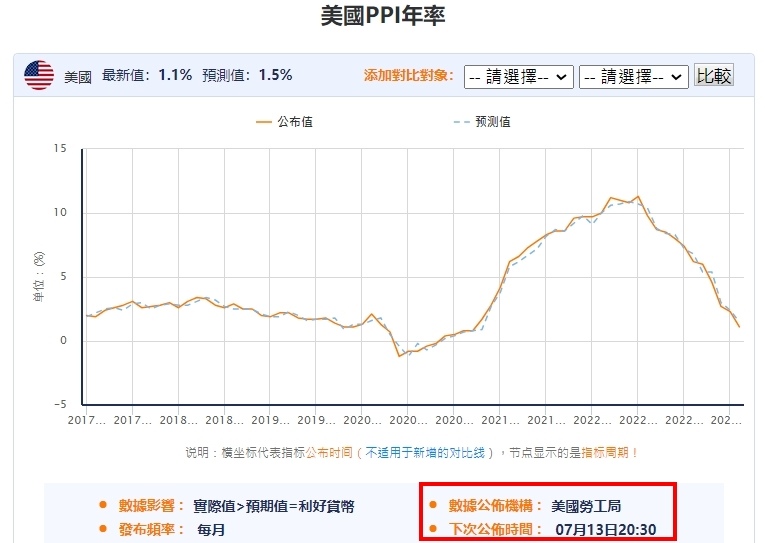
Task: Click the 单位：(%) axis label
Action: [39, 276]
